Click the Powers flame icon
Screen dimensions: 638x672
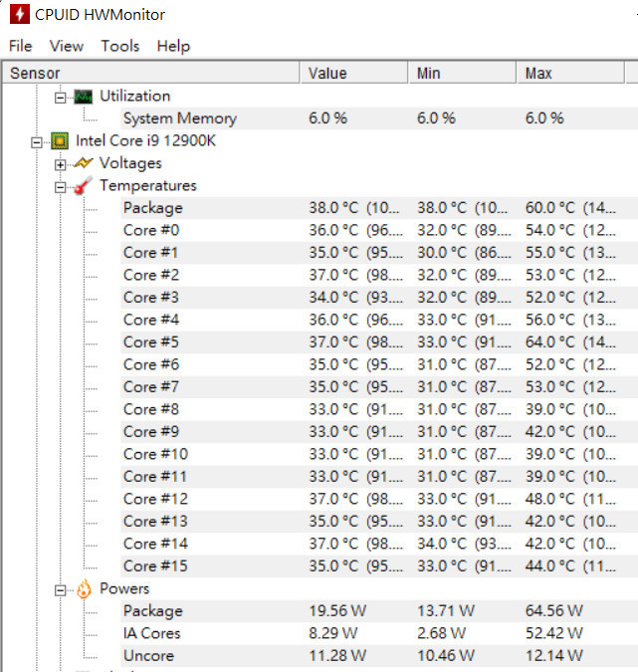point(84,588)
